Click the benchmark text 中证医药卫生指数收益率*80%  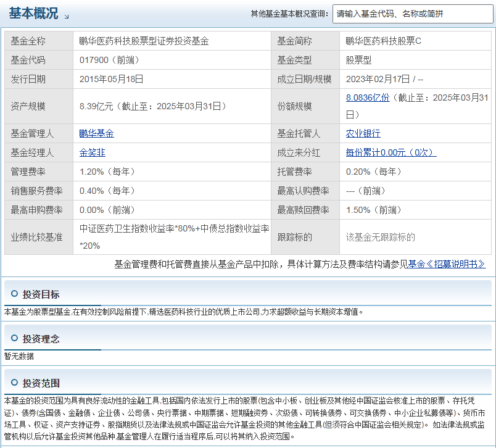coord(137,228)
